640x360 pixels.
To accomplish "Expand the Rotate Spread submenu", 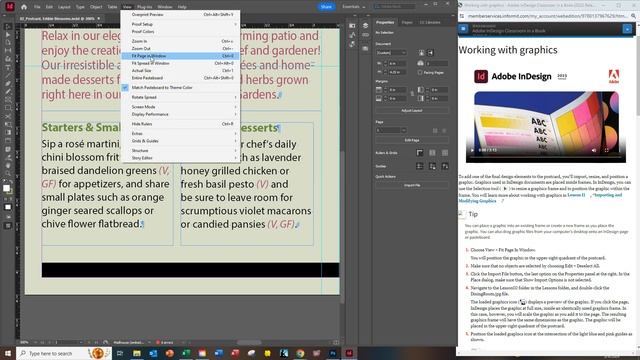I will point(180,97).
